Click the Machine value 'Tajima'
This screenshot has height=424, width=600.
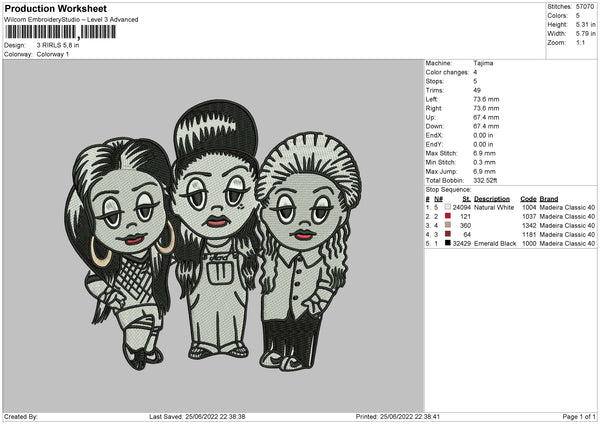pyautogui.click(x=483, y=63)
